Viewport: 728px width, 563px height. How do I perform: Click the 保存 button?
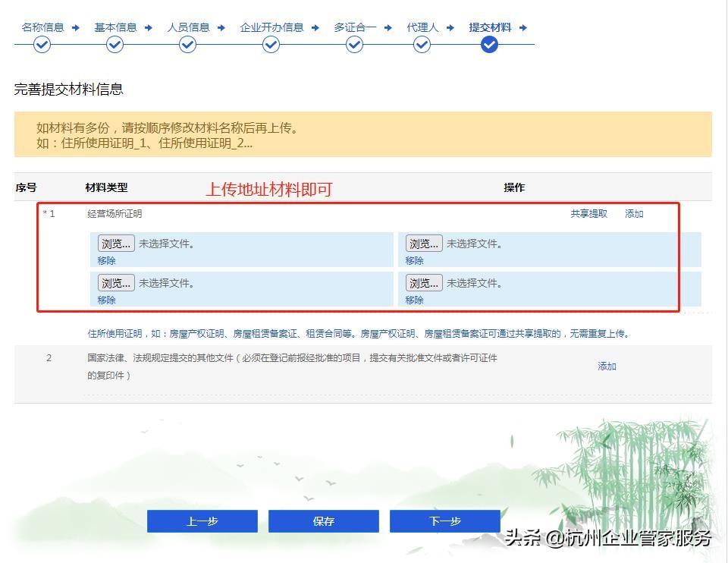click(x=324, y=521)
